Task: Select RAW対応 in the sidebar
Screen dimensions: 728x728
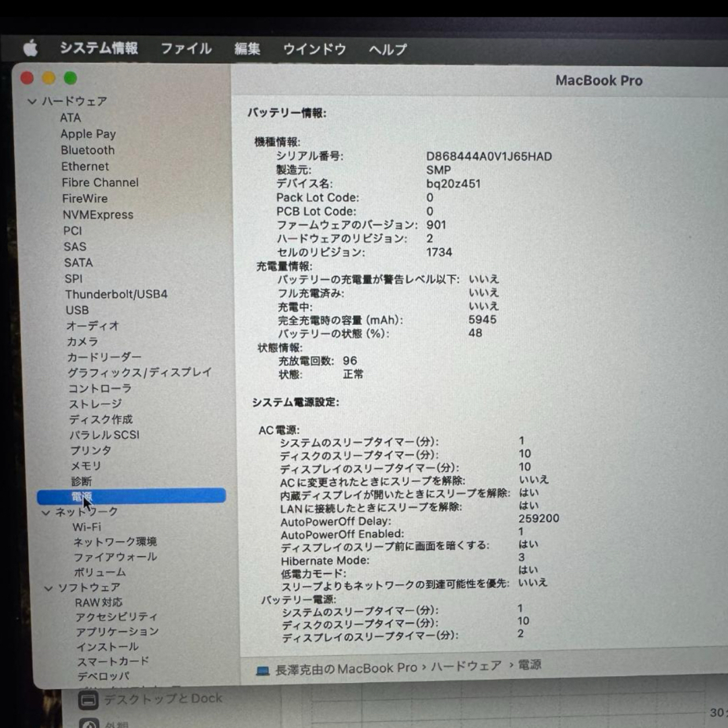Action: click(x=98, y=603)
